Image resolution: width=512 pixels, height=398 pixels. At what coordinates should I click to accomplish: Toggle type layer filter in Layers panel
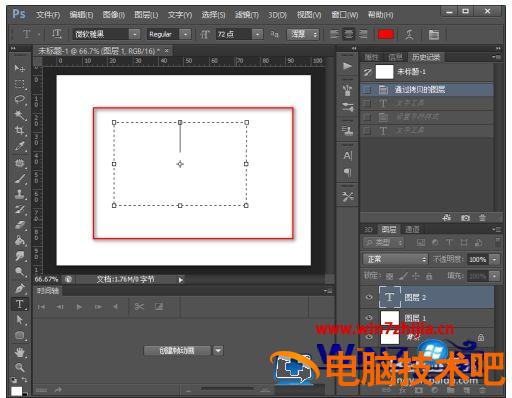[449, 243]
